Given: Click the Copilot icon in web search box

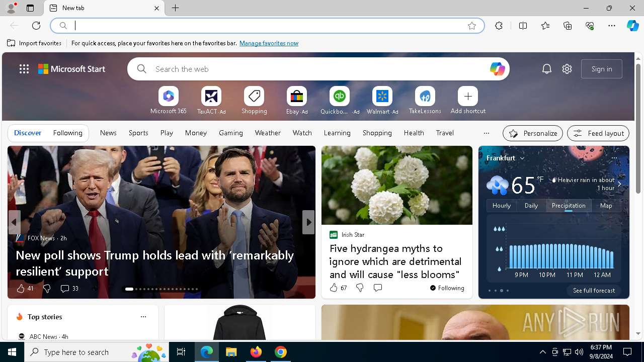Looking at the screenshot, I should (x=497, y=69).
